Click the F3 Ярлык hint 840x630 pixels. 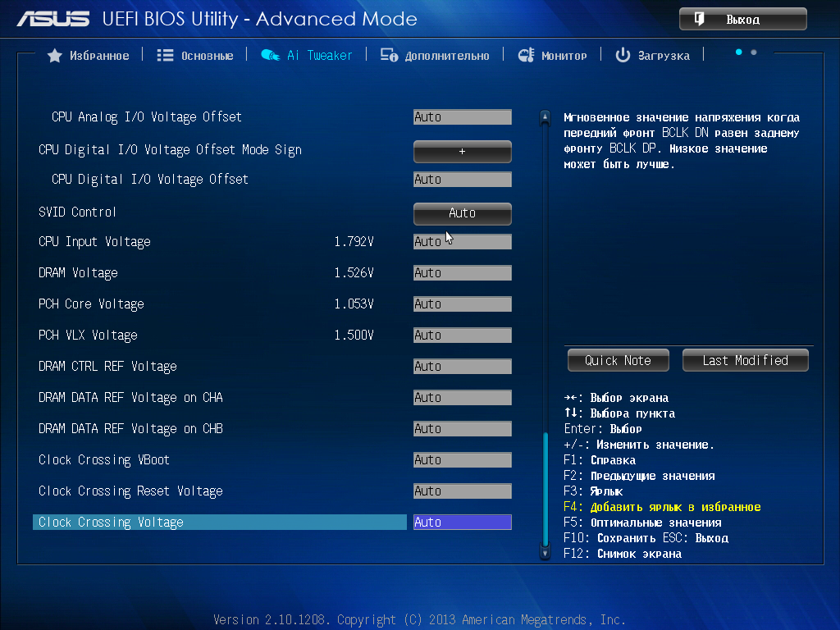[593, 491]
